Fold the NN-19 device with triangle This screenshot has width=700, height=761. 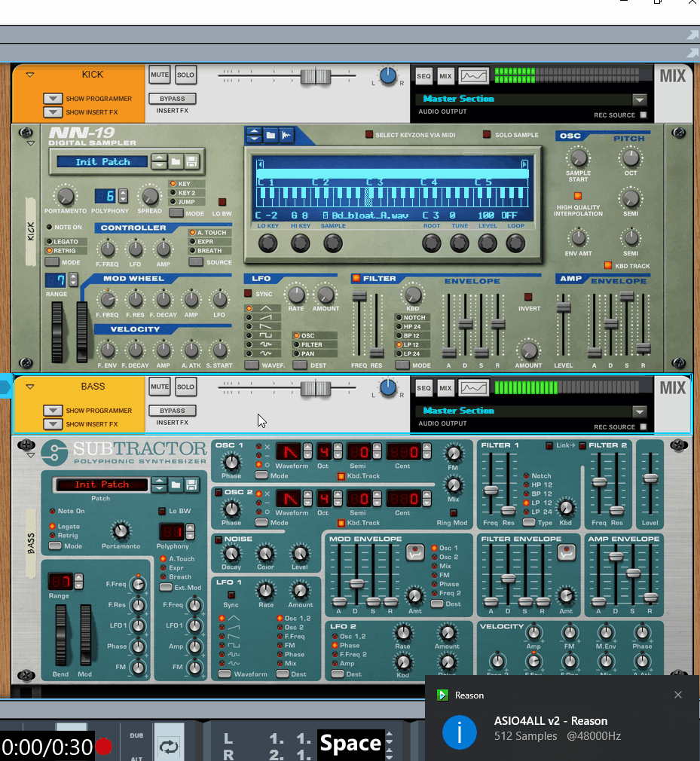coord(31,144)
